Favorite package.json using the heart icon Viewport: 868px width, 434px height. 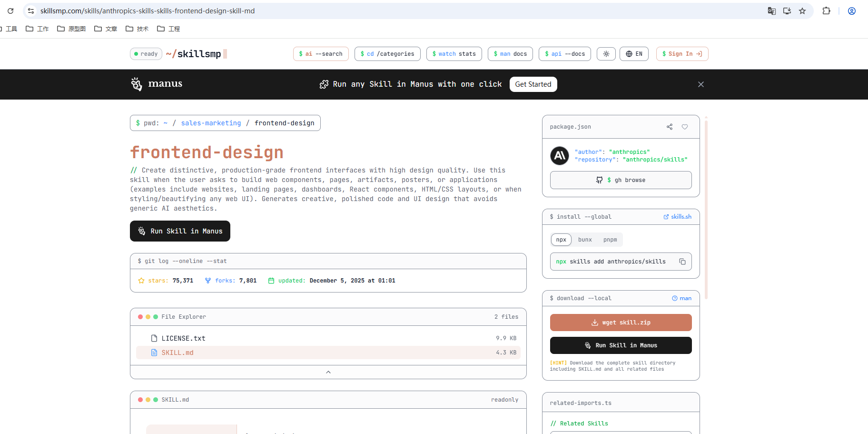pyautogui.click(x=685, y=127)
